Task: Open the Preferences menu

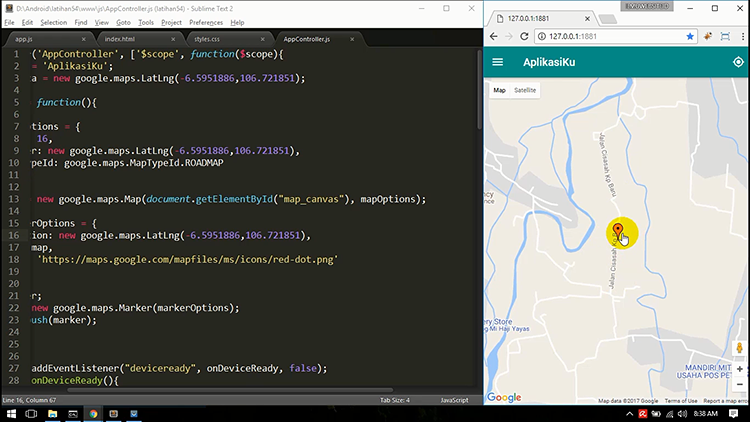Action: coord(206,22)
